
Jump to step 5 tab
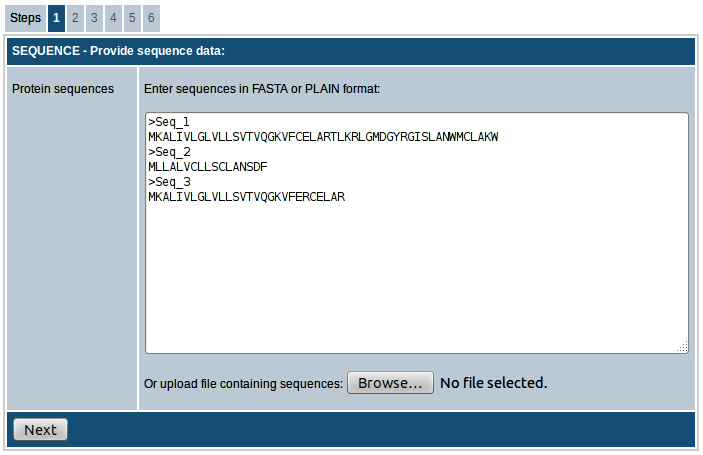tap(132, 18)
